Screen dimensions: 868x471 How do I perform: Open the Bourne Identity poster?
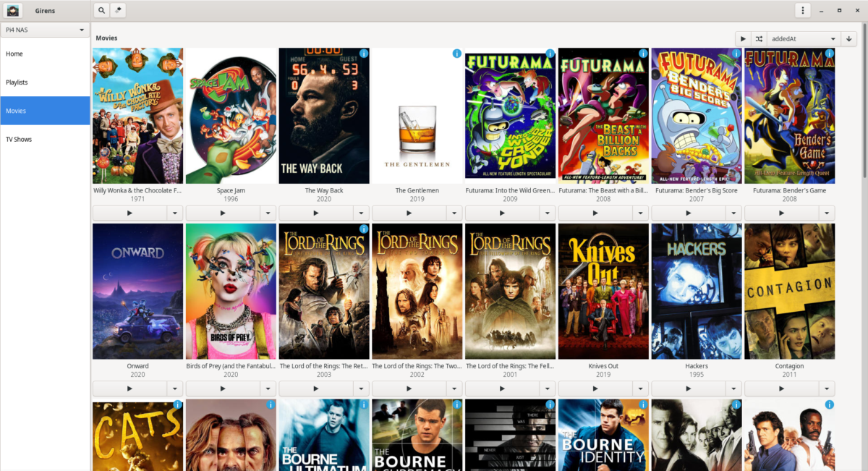click(604, 435)
